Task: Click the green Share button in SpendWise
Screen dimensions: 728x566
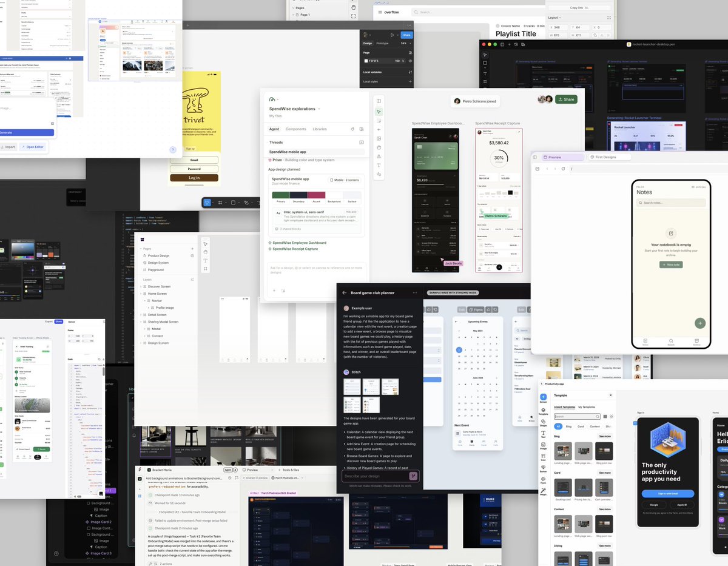Action: pos(566,99)
